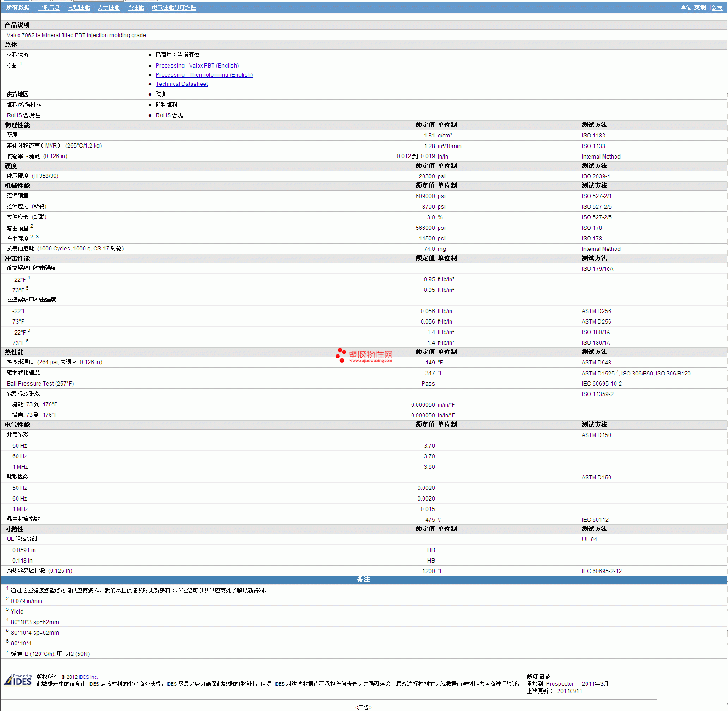Select the MVR value 1.28
This screenshot has width=728, height=711.
[x=429, y=146]
